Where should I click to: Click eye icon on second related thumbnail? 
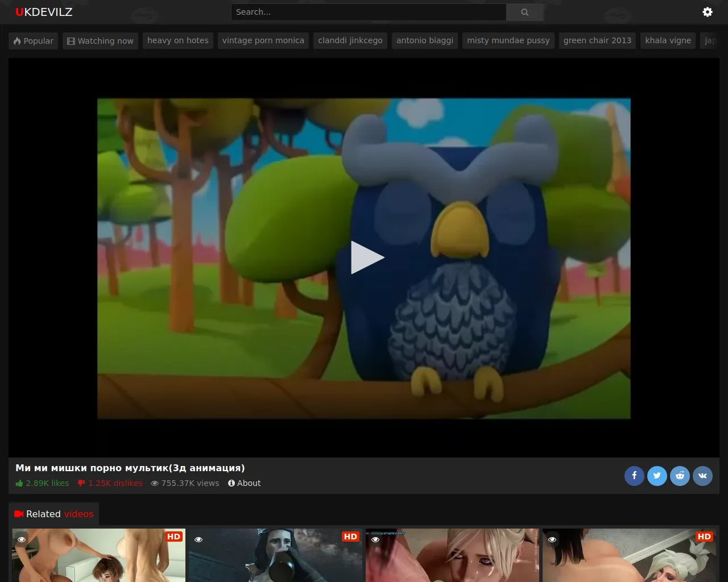[198, 539]
